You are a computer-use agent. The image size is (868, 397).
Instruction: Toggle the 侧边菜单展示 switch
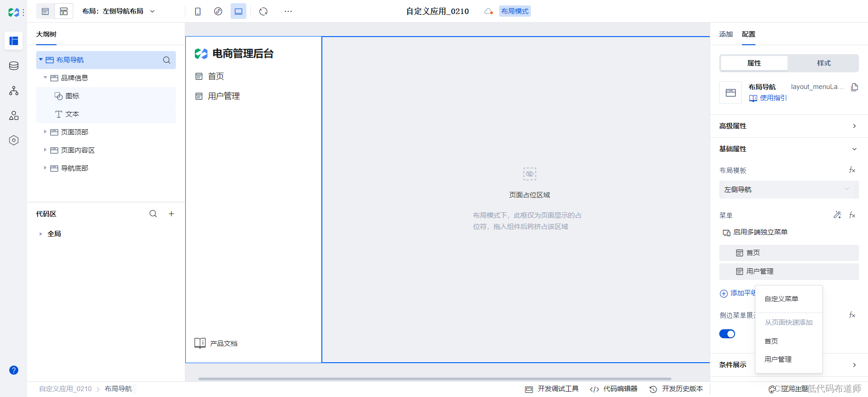727,334
